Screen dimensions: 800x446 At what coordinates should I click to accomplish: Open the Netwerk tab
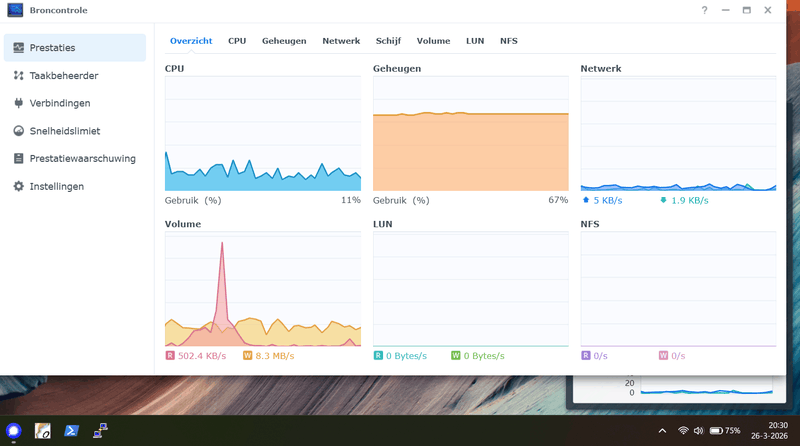[x=341, y=41]
